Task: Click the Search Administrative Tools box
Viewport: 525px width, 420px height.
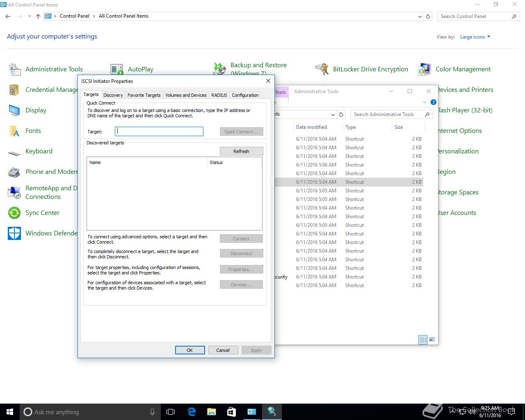Action: [391, 114]
